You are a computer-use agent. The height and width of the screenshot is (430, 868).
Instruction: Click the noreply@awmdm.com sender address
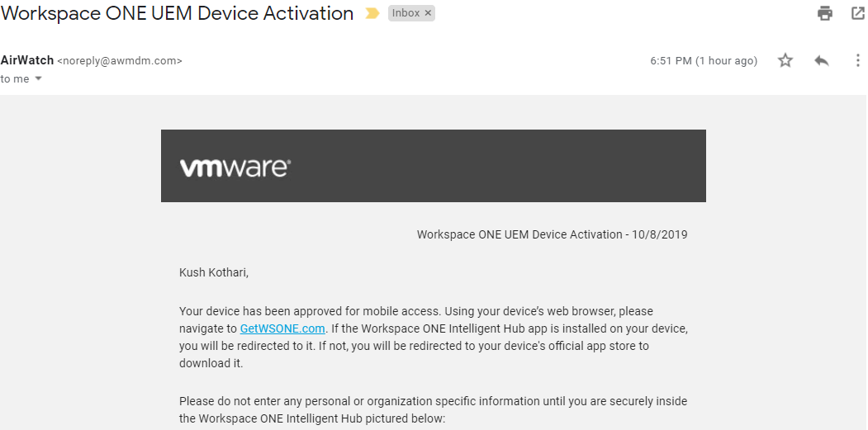click(x=120, y=61)
